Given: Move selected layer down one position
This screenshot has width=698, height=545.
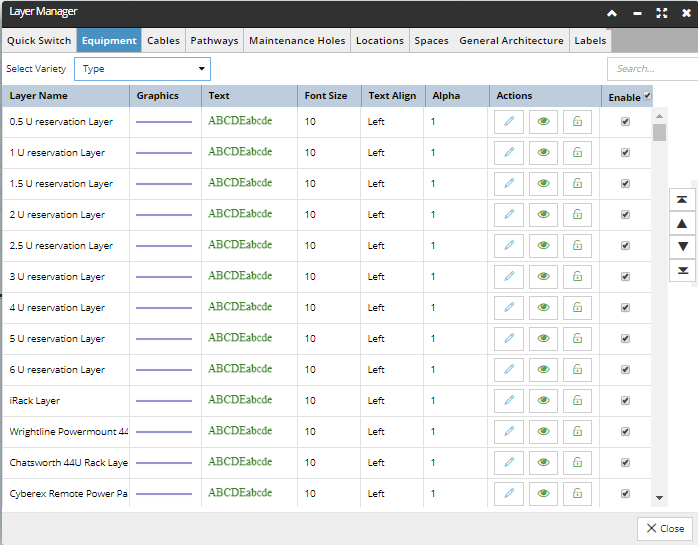Looking at the screenshot, I should pos(682,247).
